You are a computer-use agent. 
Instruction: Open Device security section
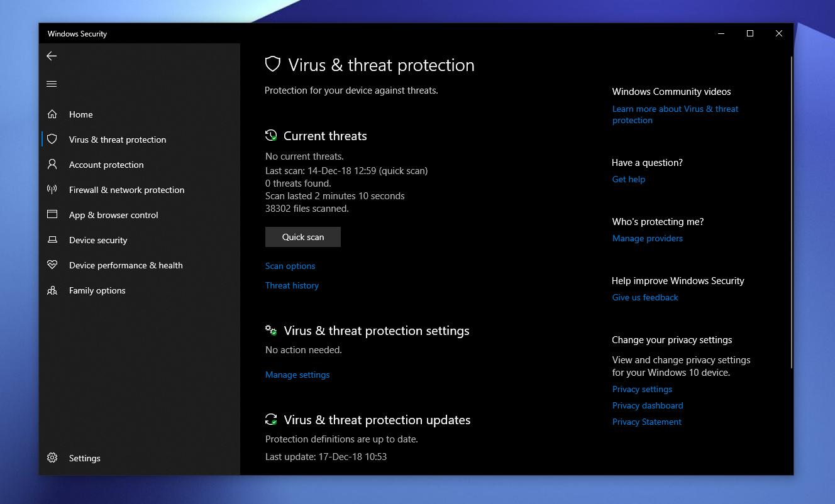click(98, 240)
